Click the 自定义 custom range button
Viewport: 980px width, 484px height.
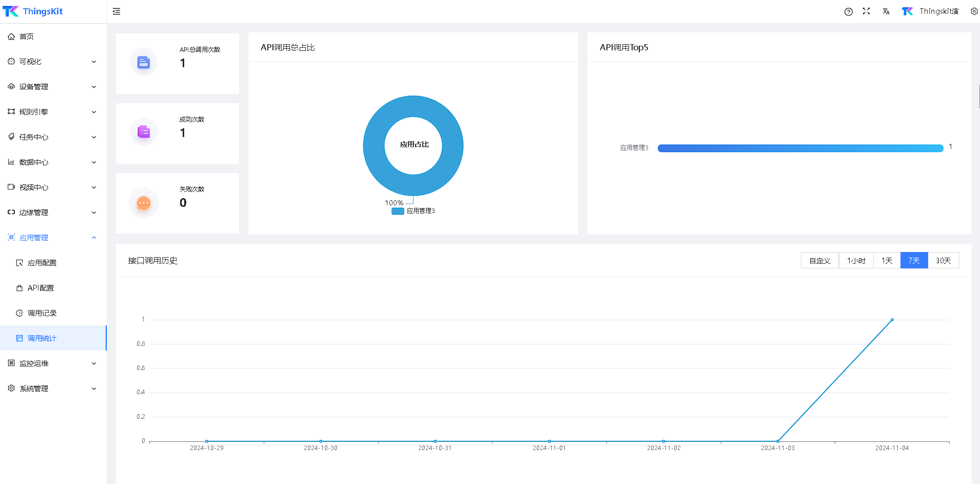819,261
